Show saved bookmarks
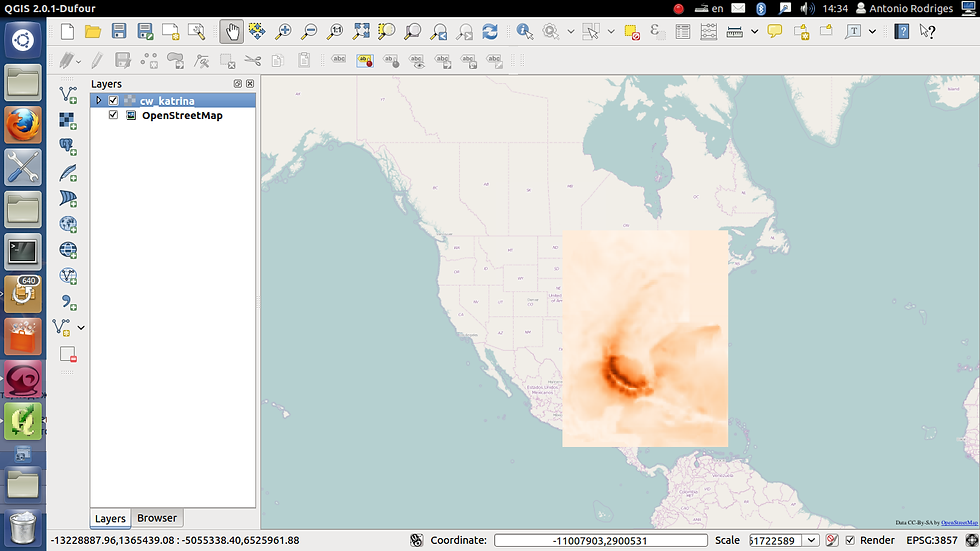980x551 pixels. 826,30
